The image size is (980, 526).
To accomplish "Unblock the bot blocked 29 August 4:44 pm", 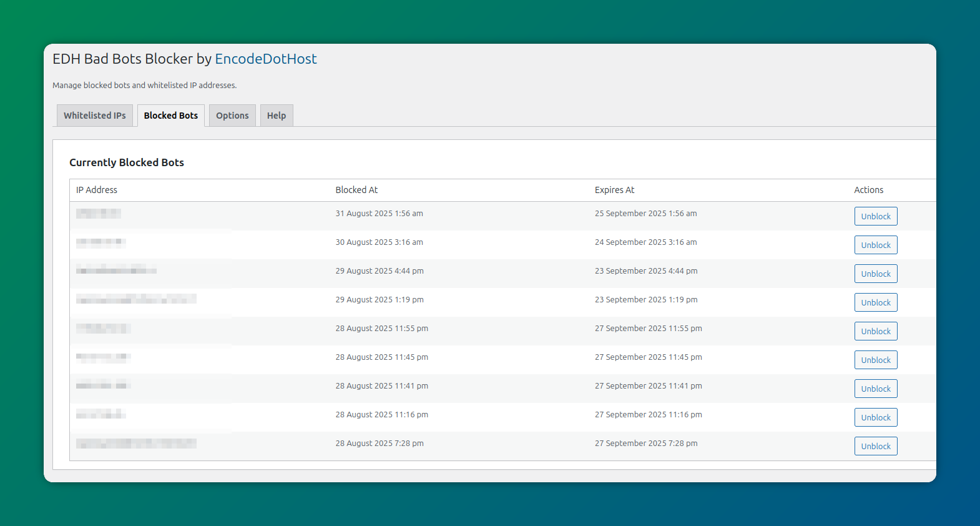I will pos(876,274).
